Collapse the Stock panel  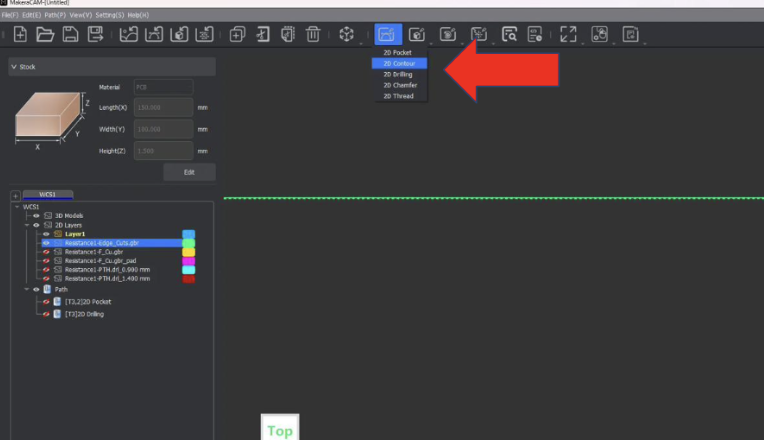[x=14, y=67]
